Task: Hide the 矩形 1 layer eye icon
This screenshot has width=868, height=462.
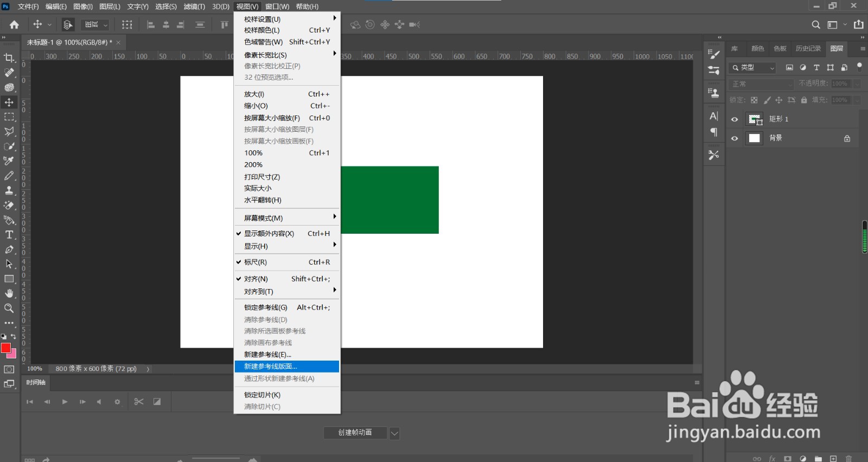Action: click(x=735, y=119)
